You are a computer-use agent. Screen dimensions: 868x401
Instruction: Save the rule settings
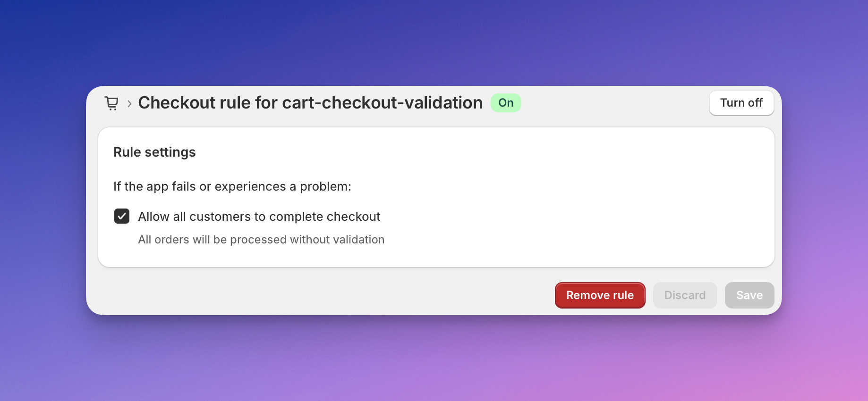[749, 295]
